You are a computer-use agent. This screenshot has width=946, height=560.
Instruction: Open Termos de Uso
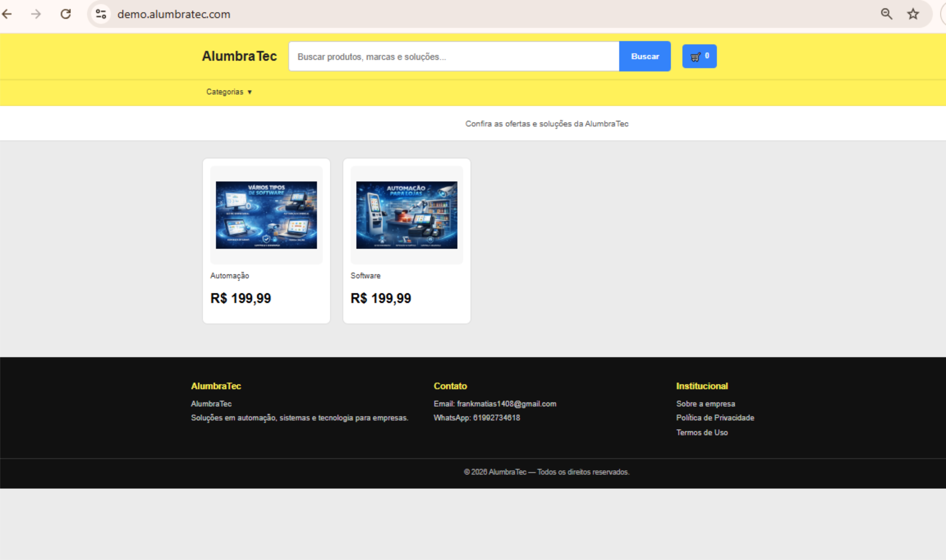point(702,433)
